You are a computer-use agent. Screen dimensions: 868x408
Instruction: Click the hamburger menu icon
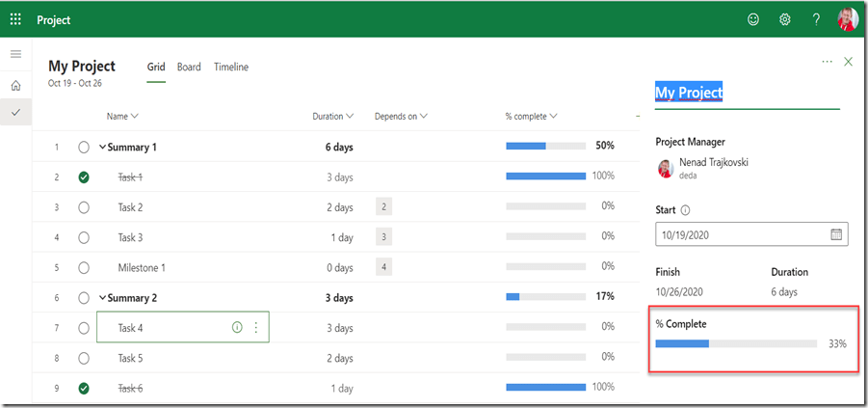pos(15,54)
